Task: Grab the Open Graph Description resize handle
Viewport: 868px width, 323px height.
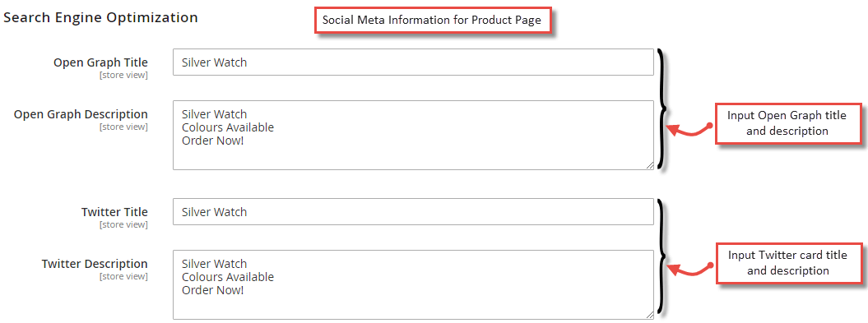Action: 649,165
